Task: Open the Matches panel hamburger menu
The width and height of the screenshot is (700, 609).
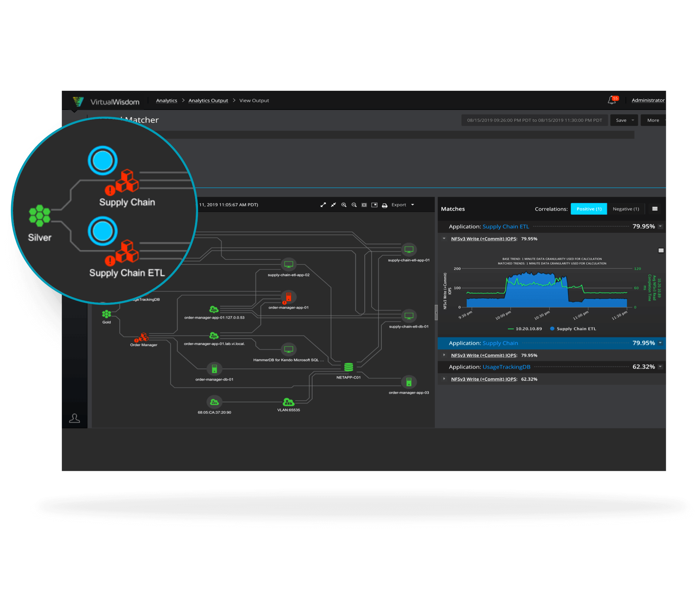Action: coord(655,209)
